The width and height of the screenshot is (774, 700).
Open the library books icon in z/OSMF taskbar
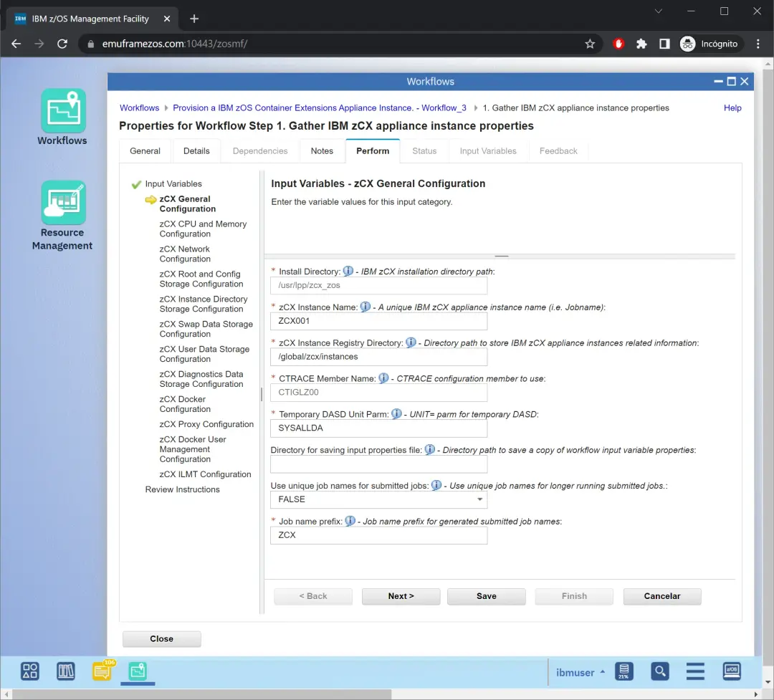[x=66, y=671]
